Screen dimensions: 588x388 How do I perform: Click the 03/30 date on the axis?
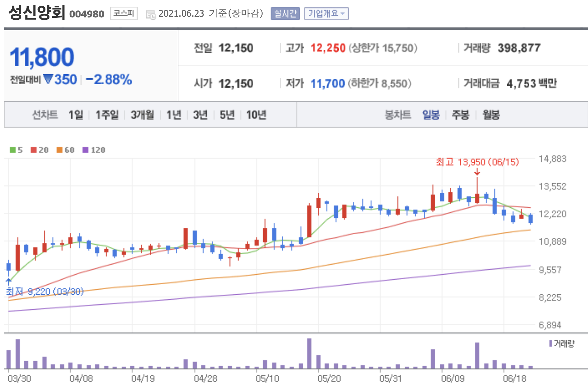[x=19, y=379]
